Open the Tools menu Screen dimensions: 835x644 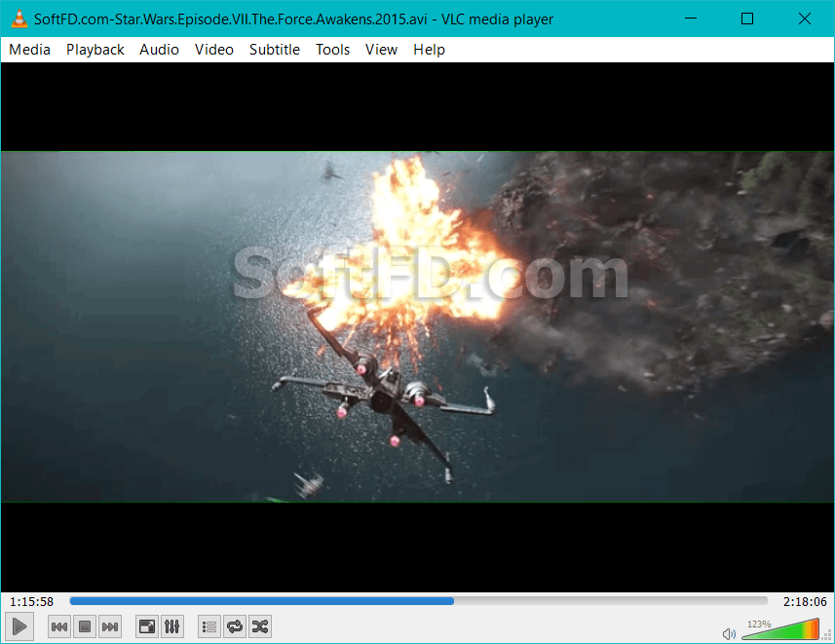click(333, 50)
